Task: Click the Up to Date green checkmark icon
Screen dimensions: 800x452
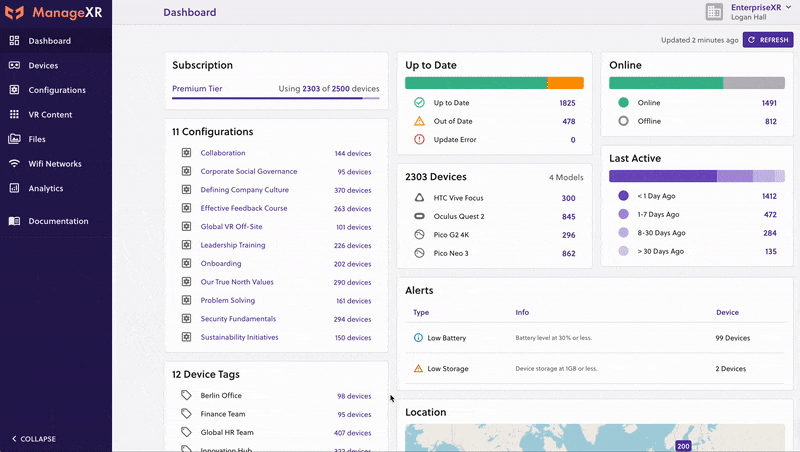Action: pyautogui.click(x=419, y=103)
